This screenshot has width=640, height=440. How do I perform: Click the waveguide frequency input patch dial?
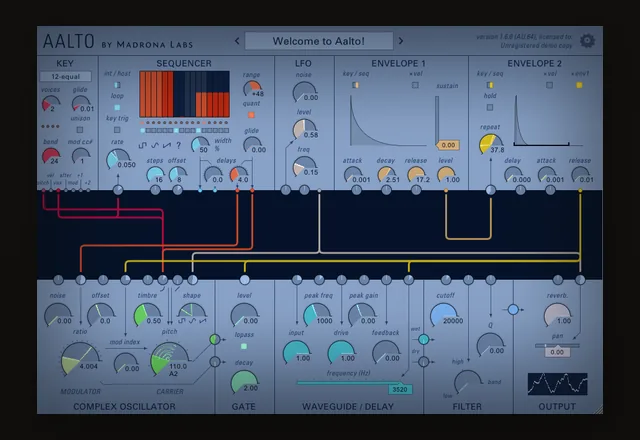point(409,280)
